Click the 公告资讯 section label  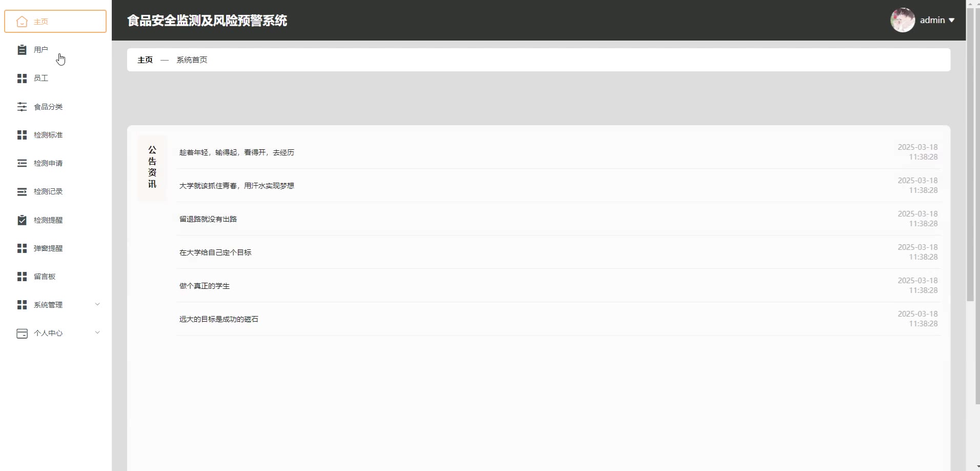(152, 167)
